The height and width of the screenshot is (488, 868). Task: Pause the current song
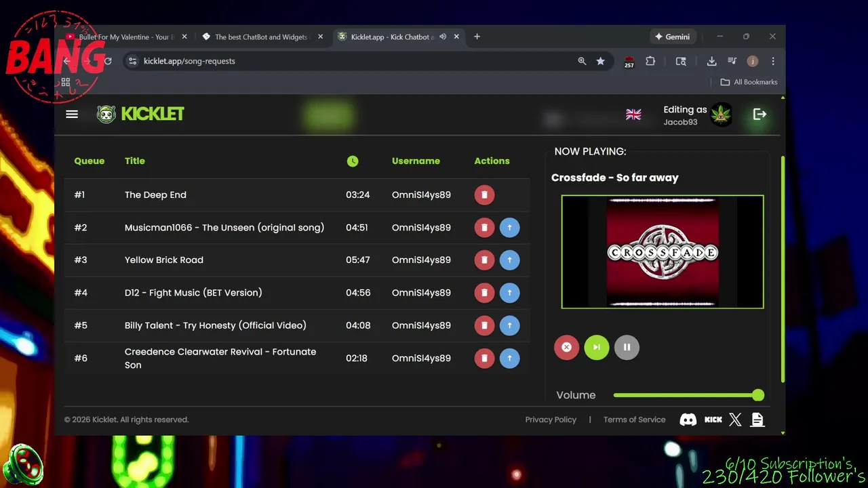627,347
